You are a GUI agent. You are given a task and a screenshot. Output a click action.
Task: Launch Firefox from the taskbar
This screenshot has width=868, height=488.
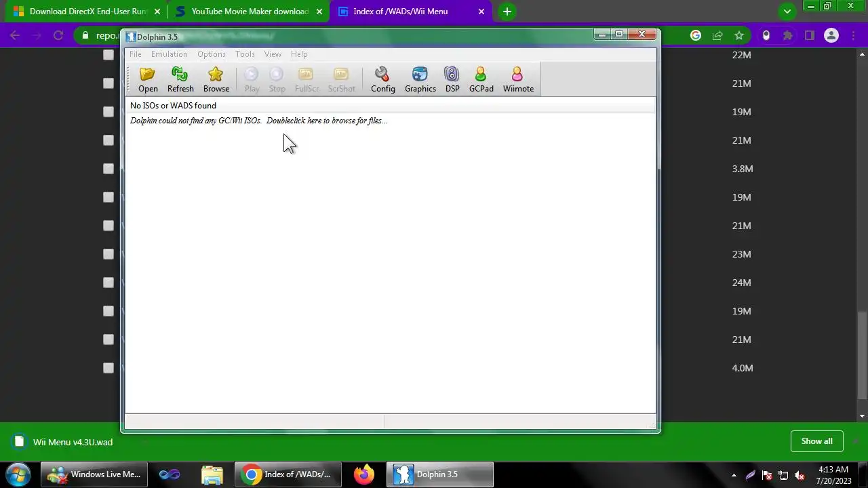[x=363, y=474]
